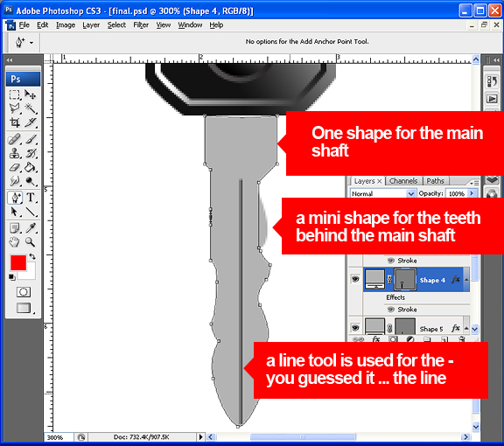The height and width of the screenshot is (446, 504).
Task: Hide the Shape 5 layer
Action: pyautogui.click(x=355, y=327)
